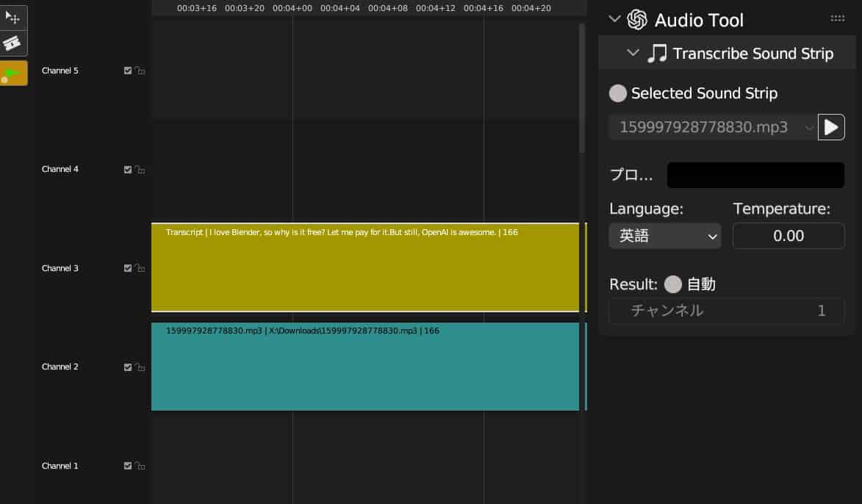Click the OpenAI logo icon by Audio Tool
862x504 pixels.
(x=637, y=20)
